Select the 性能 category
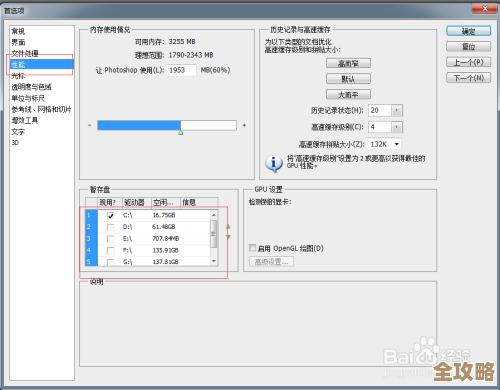This screenshot has height=390, width=500. coord(41,64)
